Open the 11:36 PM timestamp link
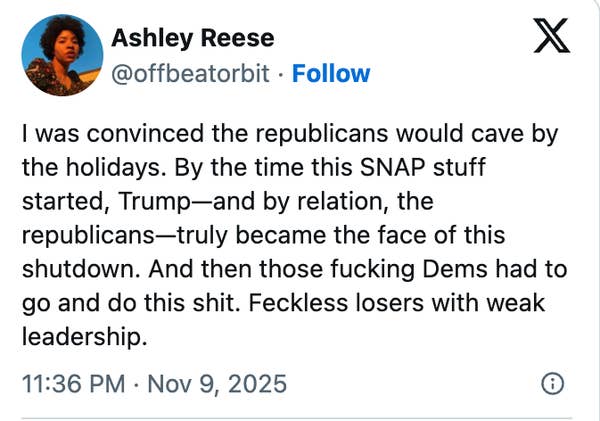This screenshot has height=421, width=600. pyautogui.click(x=74, y=383)
